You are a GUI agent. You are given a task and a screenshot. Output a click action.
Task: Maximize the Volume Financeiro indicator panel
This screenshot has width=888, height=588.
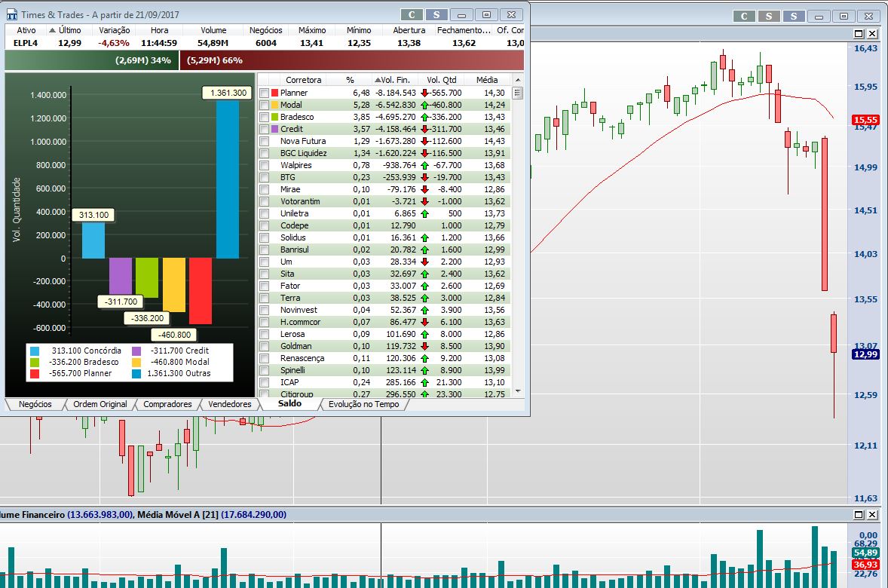(859, 514)
